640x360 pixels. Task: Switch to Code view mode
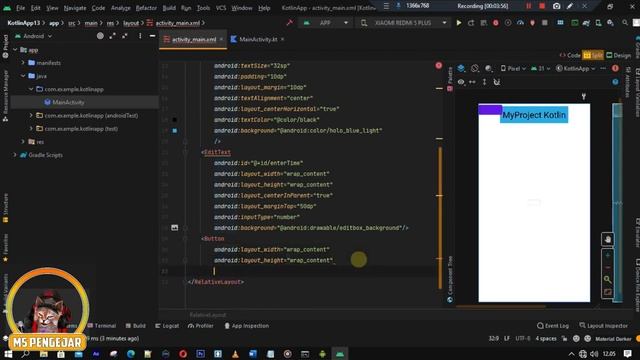[570, 55]
